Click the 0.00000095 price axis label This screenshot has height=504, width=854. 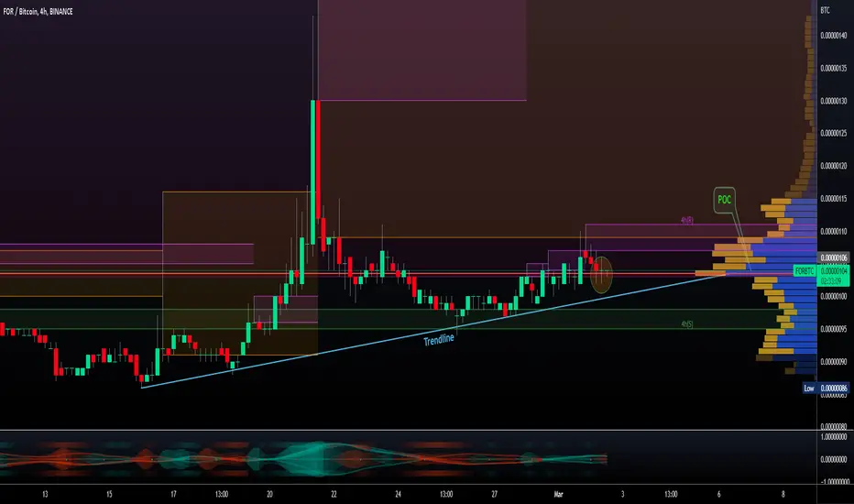834,329
